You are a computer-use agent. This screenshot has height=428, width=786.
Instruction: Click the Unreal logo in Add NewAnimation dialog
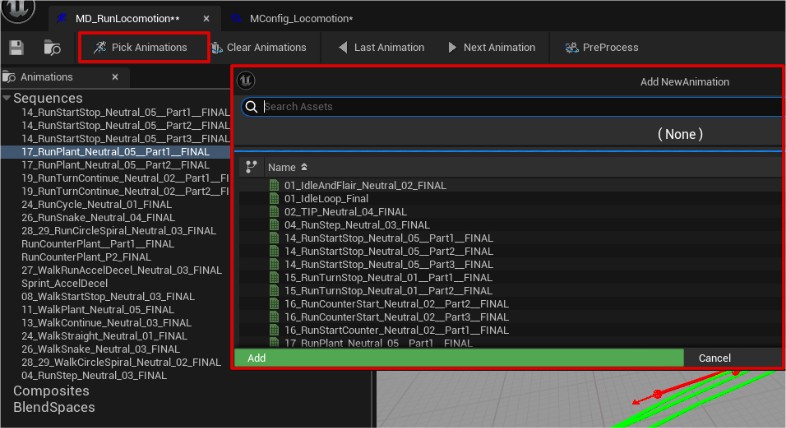click(246, 81)
